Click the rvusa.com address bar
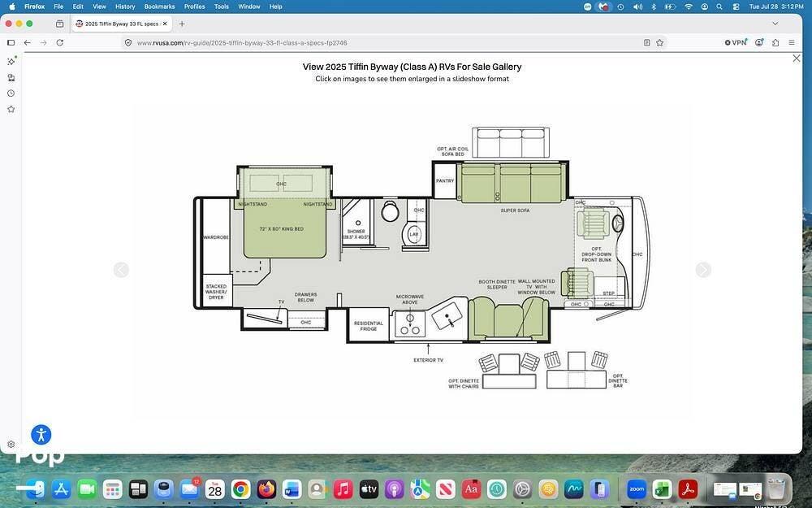The height and width of the screenshot is (508, 812). 383,42
